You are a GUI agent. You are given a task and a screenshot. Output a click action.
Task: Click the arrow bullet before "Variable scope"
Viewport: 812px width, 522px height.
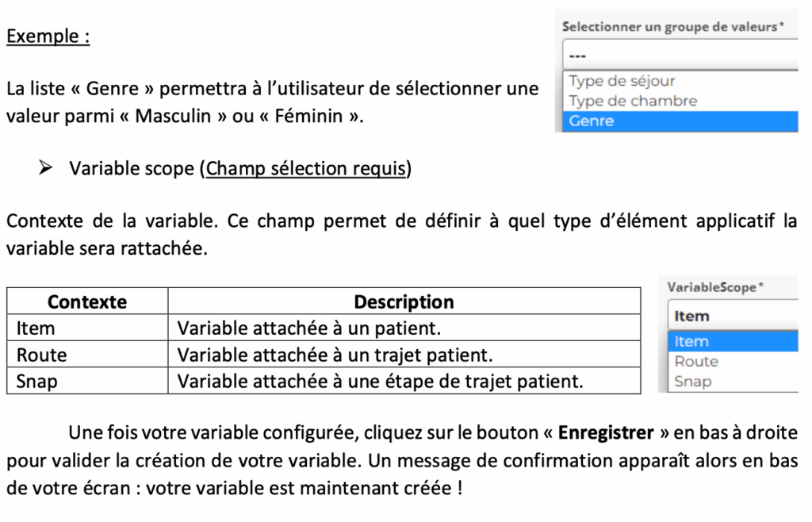click(x=46, y=168)
